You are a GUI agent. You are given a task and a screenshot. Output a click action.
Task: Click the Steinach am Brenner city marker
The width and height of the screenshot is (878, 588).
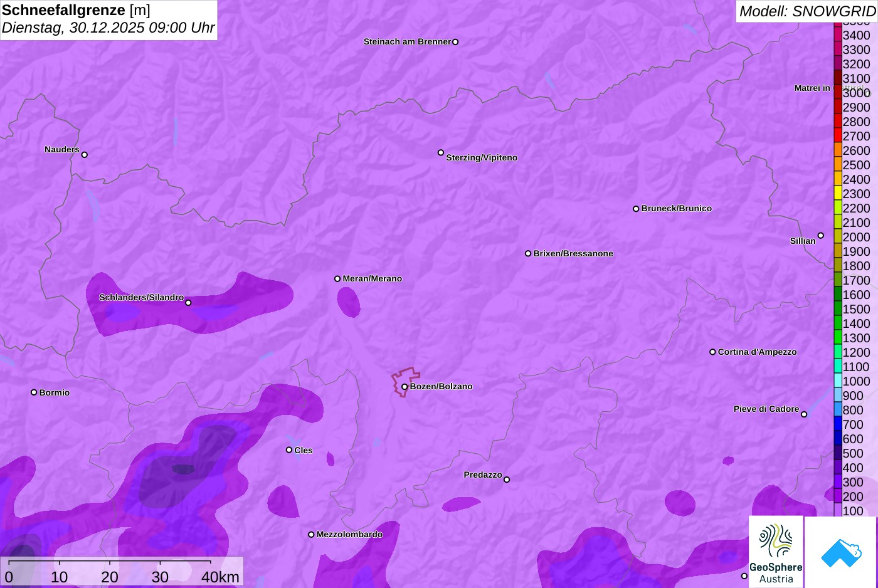point(455,42)
